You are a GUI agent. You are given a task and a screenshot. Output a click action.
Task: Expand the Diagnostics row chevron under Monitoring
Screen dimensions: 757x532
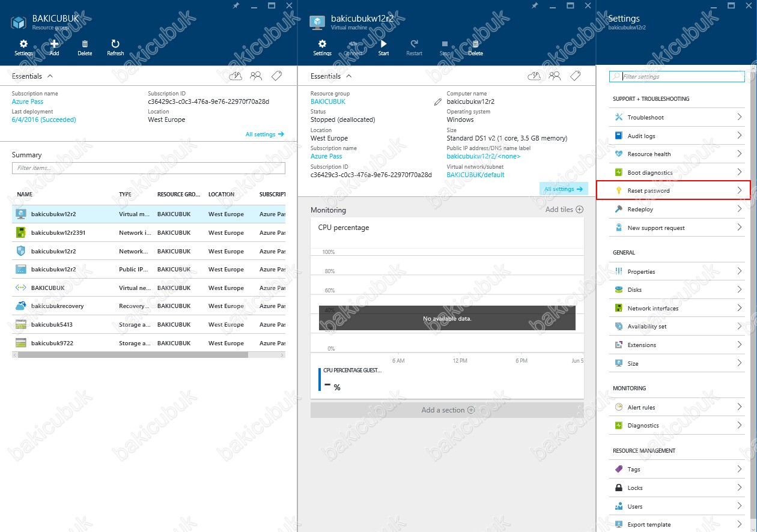pos(740,425)
